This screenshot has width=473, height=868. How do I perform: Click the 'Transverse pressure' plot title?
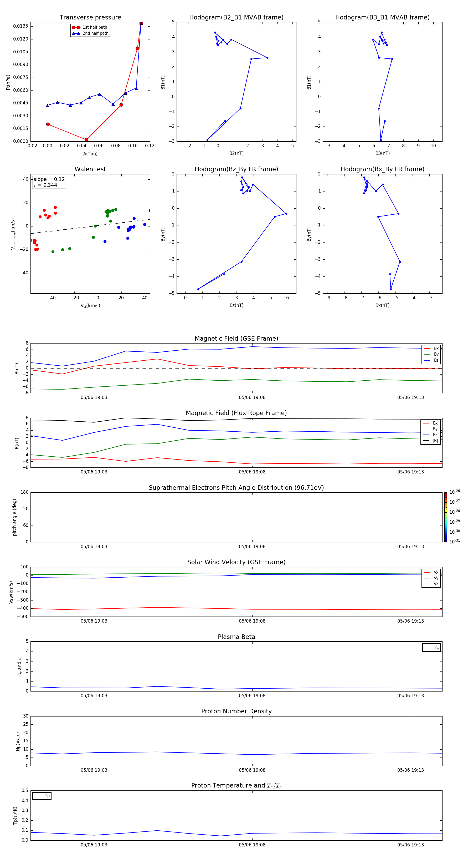[90, 18]
